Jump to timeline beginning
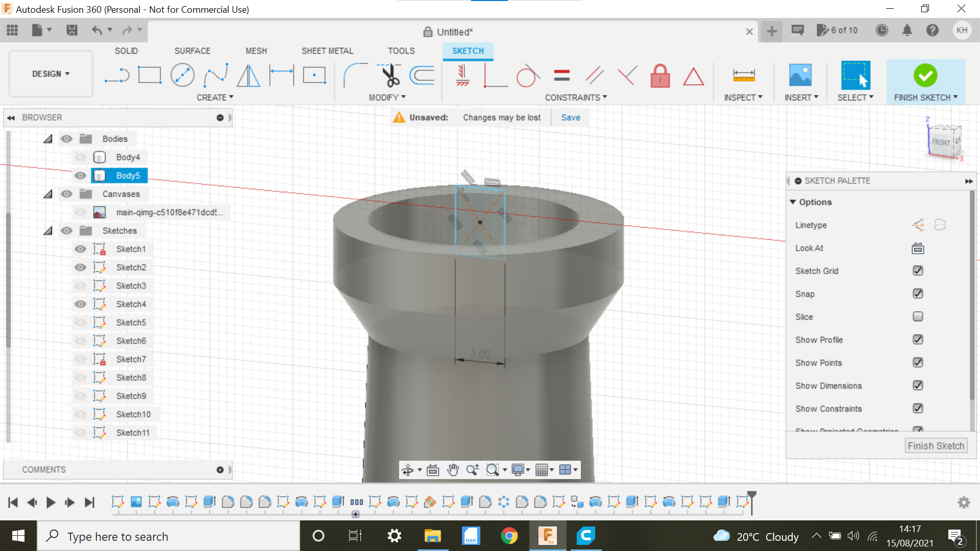The height and width of the screenshot is (551, 980). pyautogui.click(x=13, y=503)
